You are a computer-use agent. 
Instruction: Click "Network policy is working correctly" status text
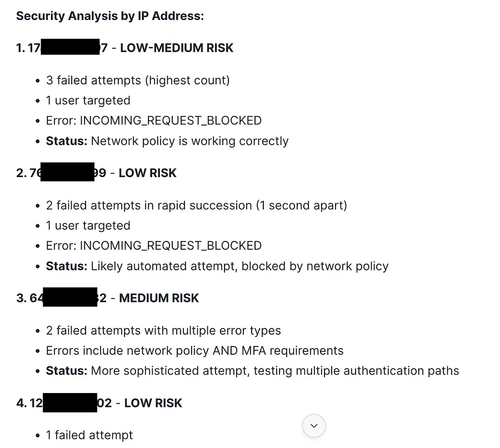coord(189,141)
